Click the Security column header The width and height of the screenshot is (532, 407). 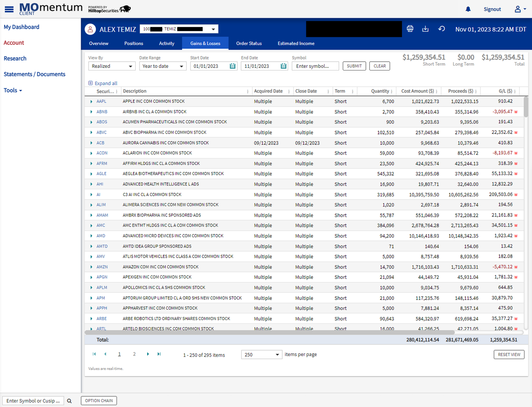coord(105,91)
